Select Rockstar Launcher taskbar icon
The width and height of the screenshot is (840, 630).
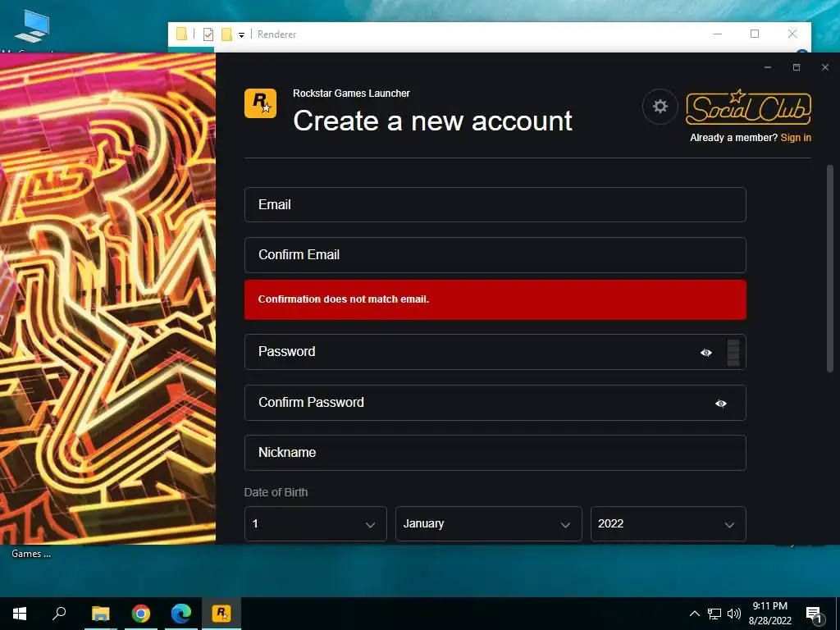(221, 614)
